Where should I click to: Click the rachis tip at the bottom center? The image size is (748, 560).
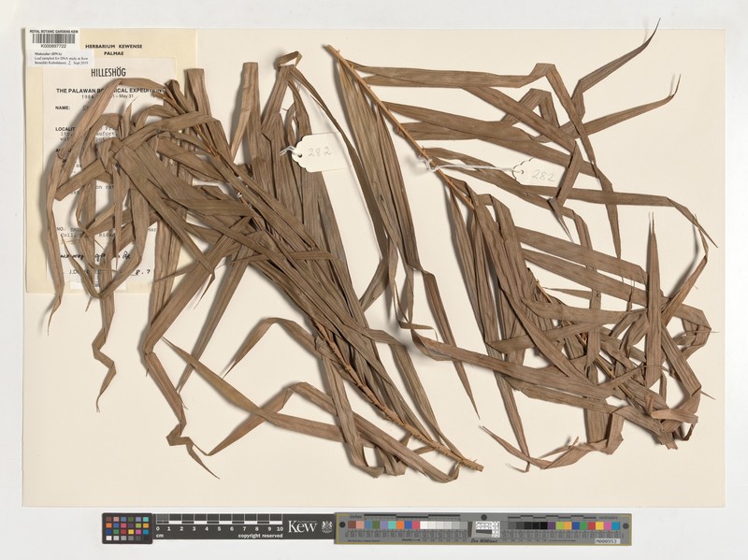(x=477, y=466)
